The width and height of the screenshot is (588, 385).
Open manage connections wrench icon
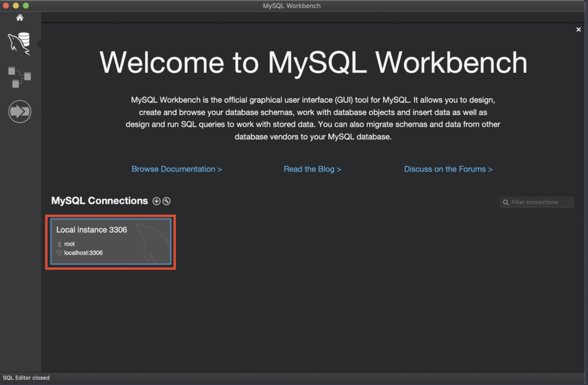pyautogui.click(x=167, y=201)
